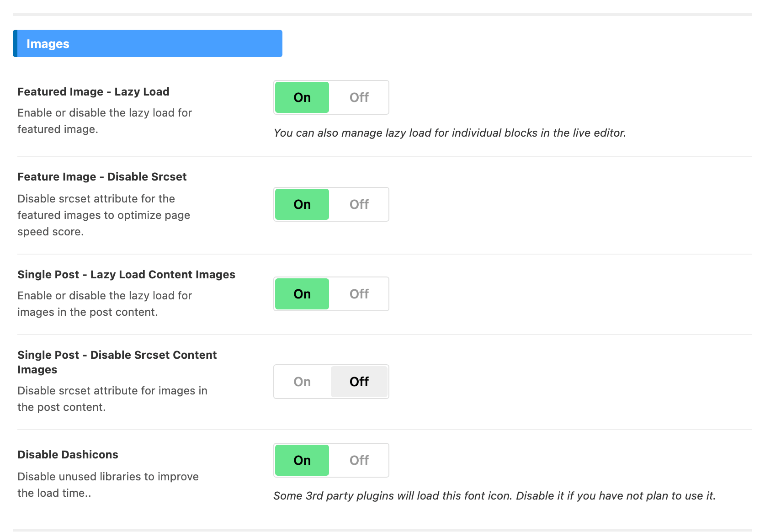Choose On for Disable Dashicons
The width and height of the screenshot is (765, 532).
pos(302,460)
